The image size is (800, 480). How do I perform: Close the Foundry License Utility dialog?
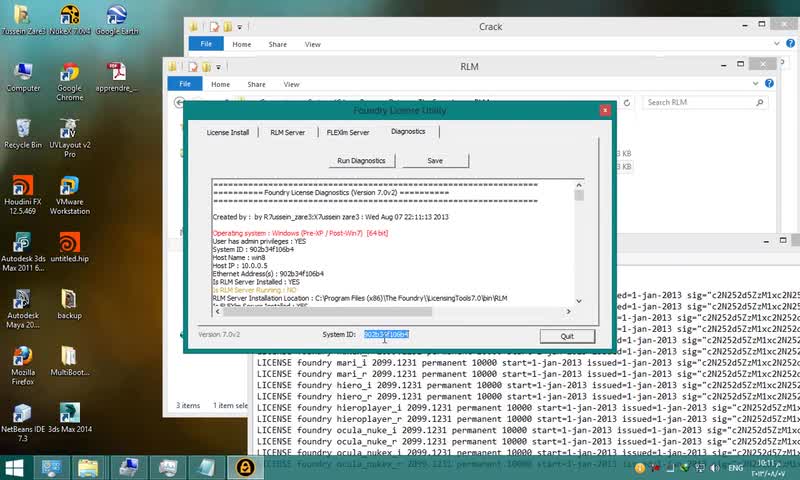tap(605, 110)
